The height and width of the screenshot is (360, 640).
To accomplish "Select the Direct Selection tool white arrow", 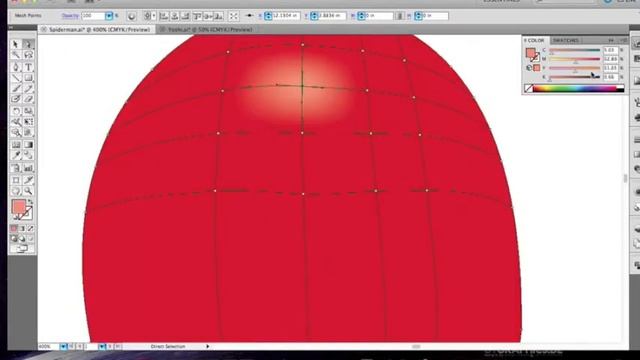I will coord(28,44).
